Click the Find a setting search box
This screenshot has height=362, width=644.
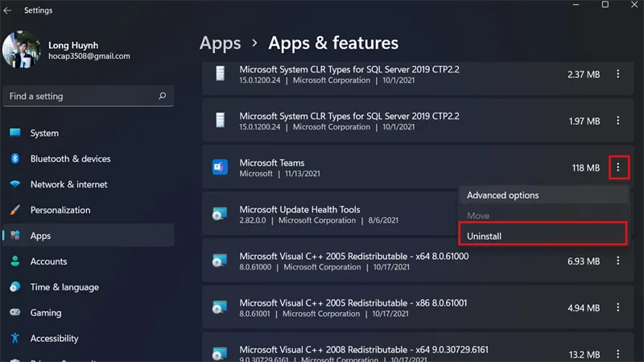point(88,96)
